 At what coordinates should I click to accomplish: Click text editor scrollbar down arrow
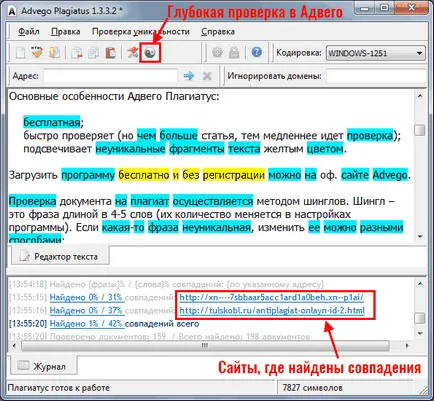click(x=420, y=236)
